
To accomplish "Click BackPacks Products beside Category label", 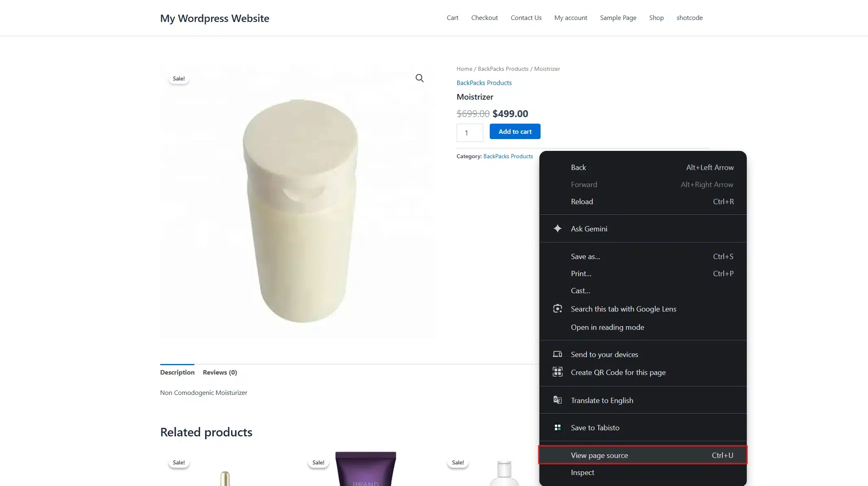I will coord(508,156).
